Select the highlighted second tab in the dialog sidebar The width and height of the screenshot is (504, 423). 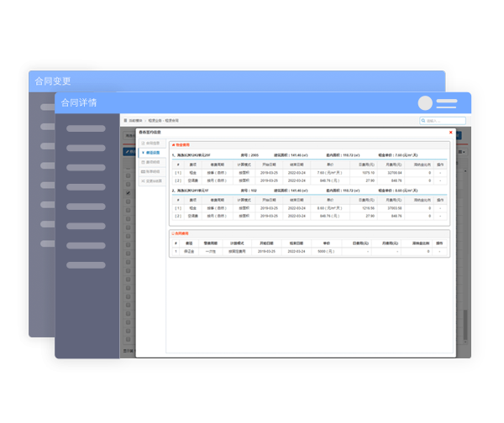[151, 153]
